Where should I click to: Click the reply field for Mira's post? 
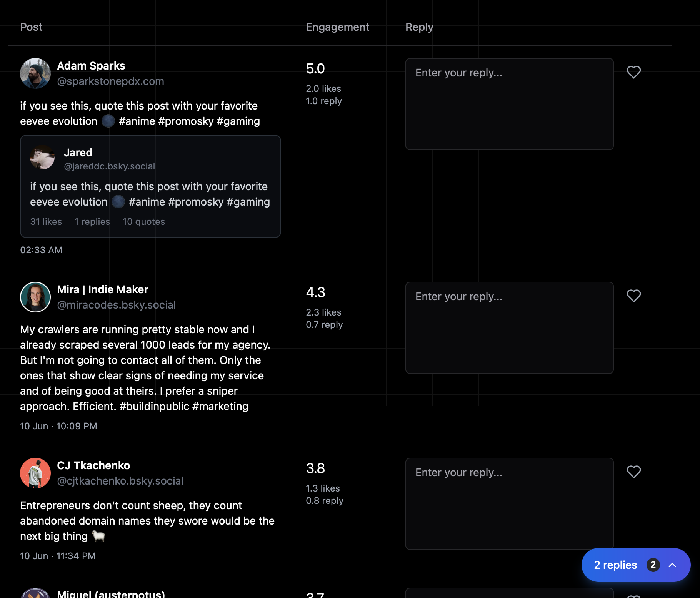tap(509, 327)
